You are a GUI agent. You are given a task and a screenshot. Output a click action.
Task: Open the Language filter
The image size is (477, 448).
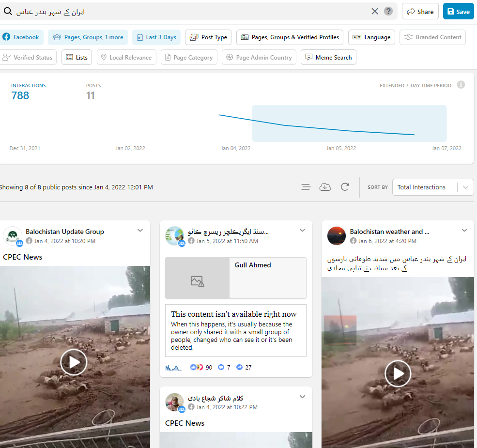(371, 37)
